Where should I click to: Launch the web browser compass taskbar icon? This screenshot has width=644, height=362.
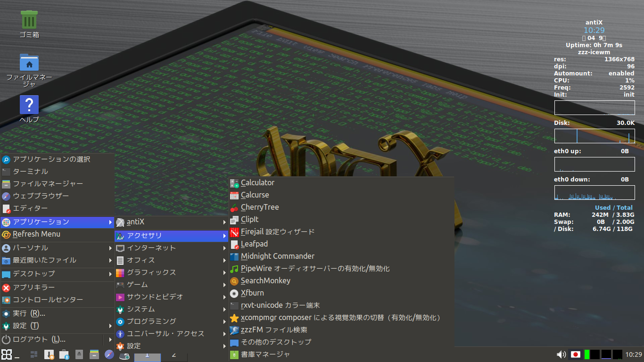[x=109, y=354]
